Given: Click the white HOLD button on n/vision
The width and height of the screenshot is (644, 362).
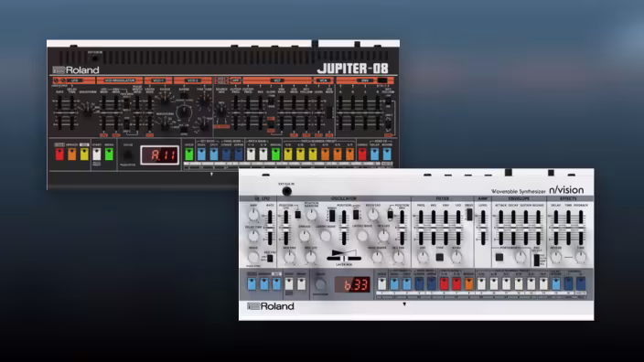Looking at the screenshot, I should pyautogui.click(x=381, y=283).
